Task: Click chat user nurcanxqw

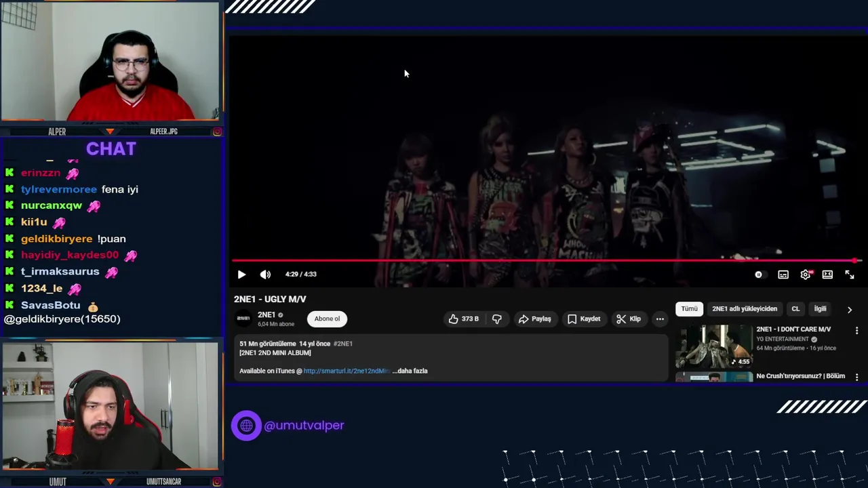Action: pyautogui.click(x=52, y=205)
